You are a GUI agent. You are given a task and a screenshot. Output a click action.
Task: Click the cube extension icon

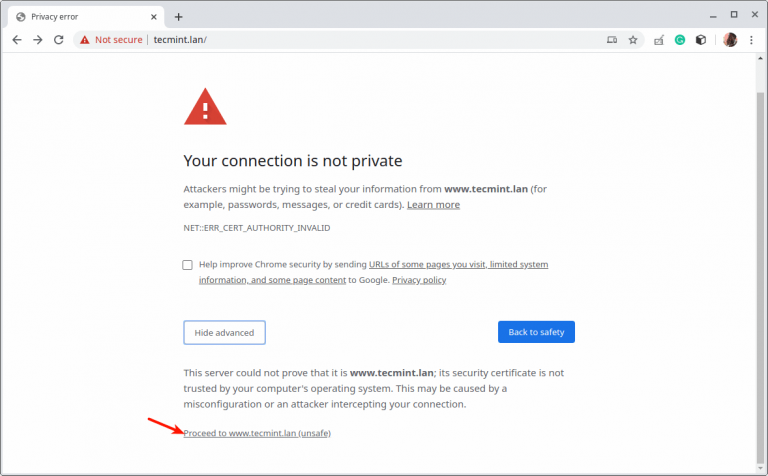click(701, 40)
